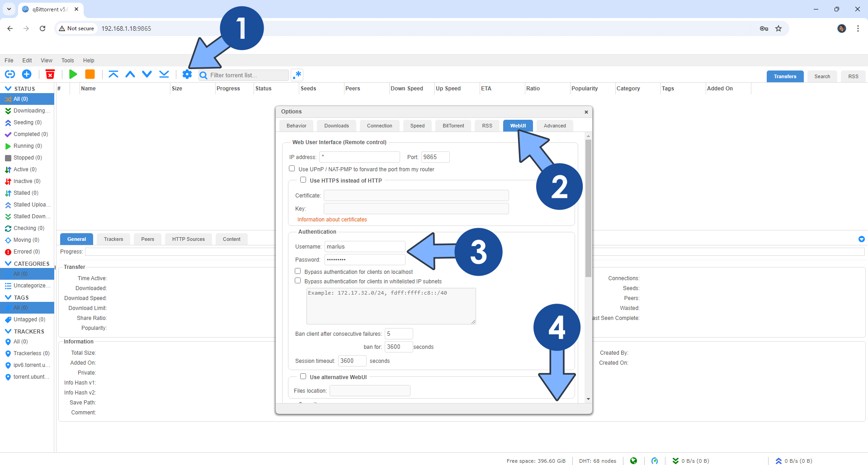Move torrent down in queue arrow
The width and height of the screenshot is (868, 465).
click(x=147, y=74)
